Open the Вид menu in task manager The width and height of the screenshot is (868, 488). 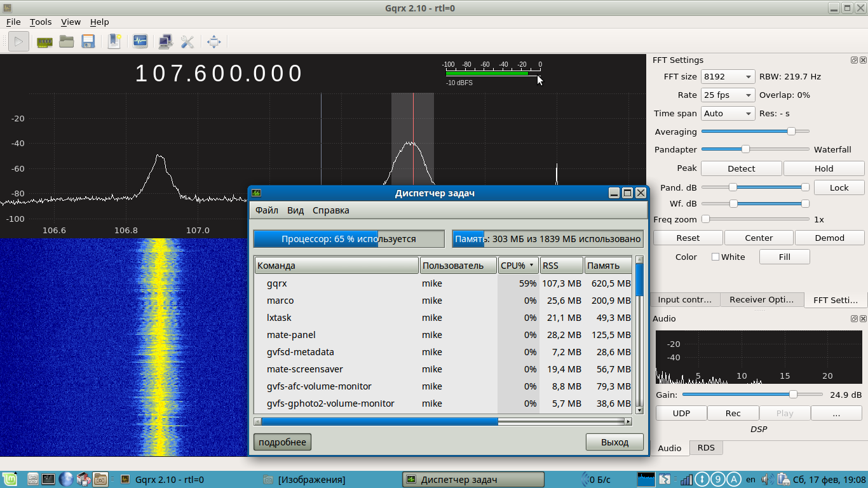click(x=295, y=210)
